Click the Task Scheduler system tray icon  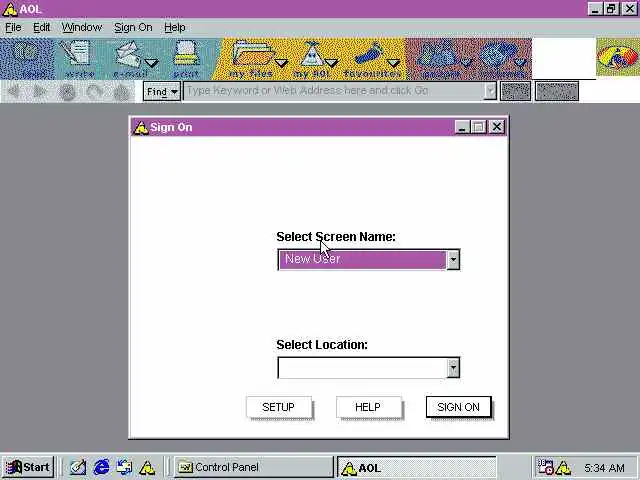tap(545, 467)
